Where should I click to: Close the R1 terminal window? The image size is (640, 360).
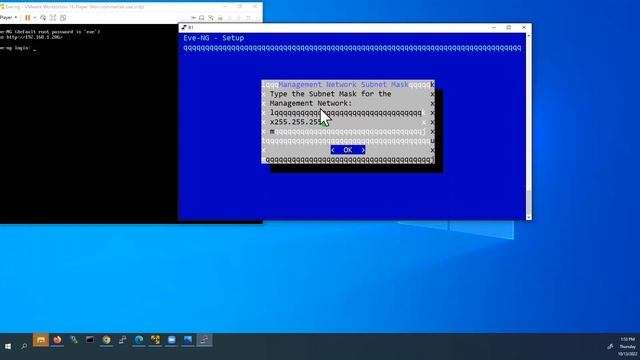click(524, 27)
